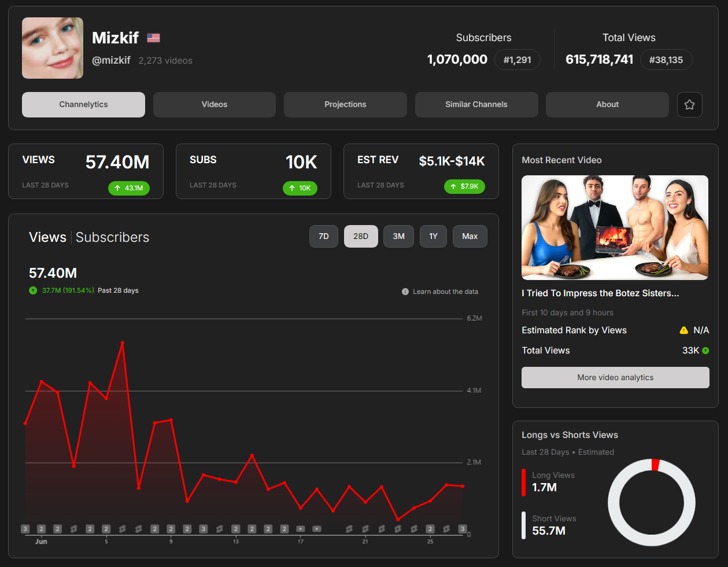
Task: Click the video play marker above the 17 label
Action: coord(300,529)
